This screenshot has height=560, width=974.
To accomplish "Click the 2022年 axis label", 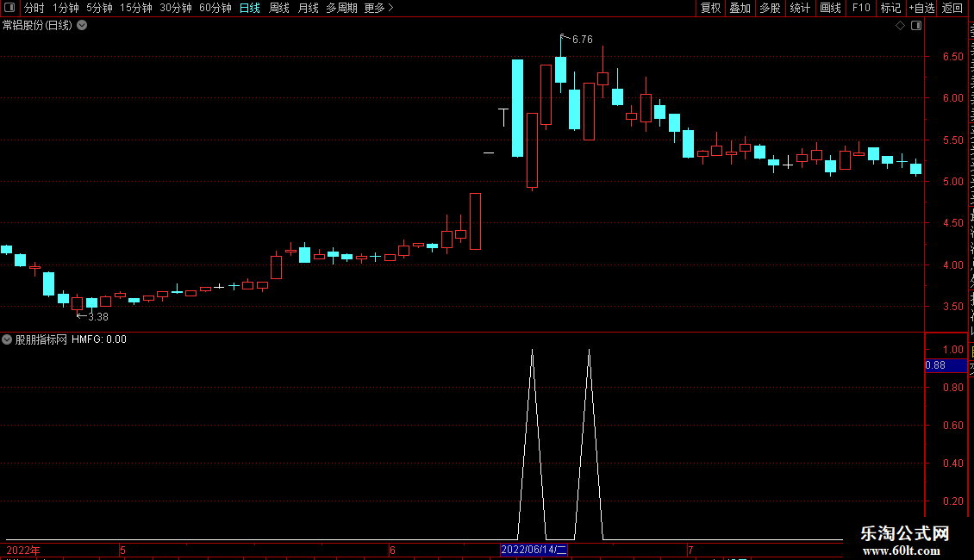I will [23, 550].
